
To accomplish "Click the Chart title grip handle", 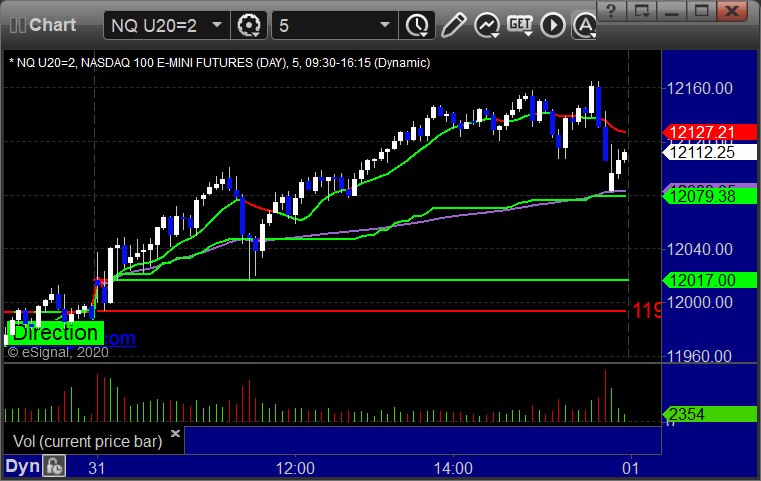I will coord(18,25).
